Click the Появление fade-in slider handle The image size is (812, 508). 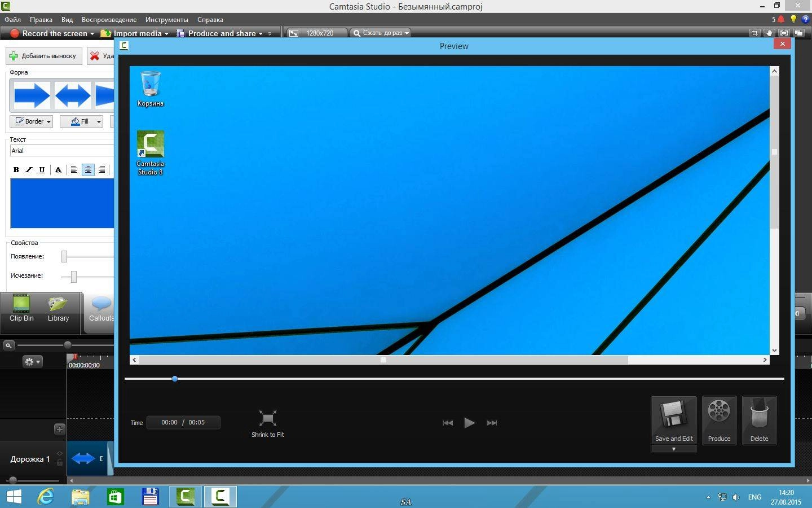[64, 257]
